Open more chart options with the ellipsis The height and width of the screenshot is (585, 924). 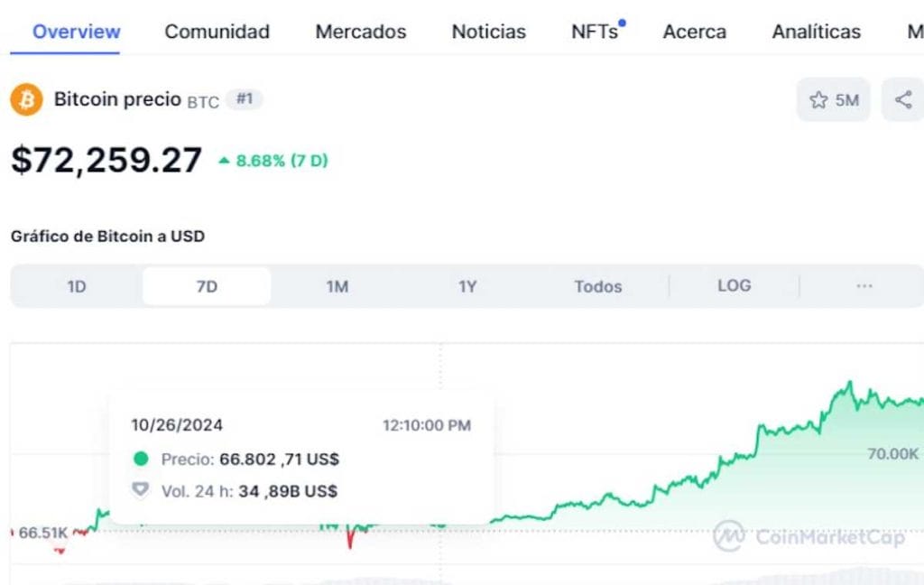[x=864, y=285]
